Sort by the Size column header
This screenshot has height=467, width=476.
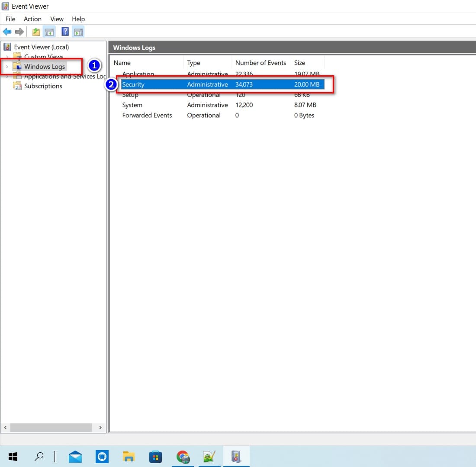(x=308, y=63)
